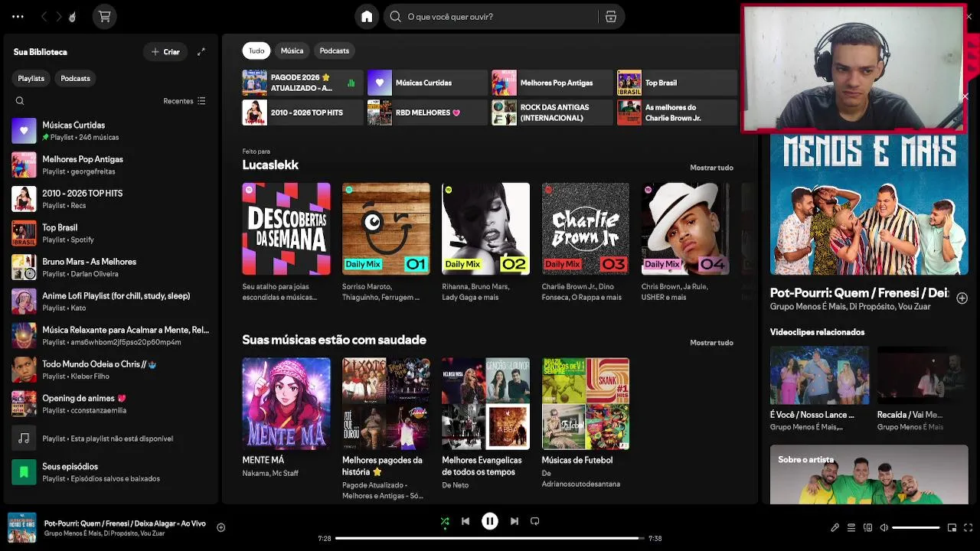
Task: Adjust the volume slider
Action: (916, 527)
